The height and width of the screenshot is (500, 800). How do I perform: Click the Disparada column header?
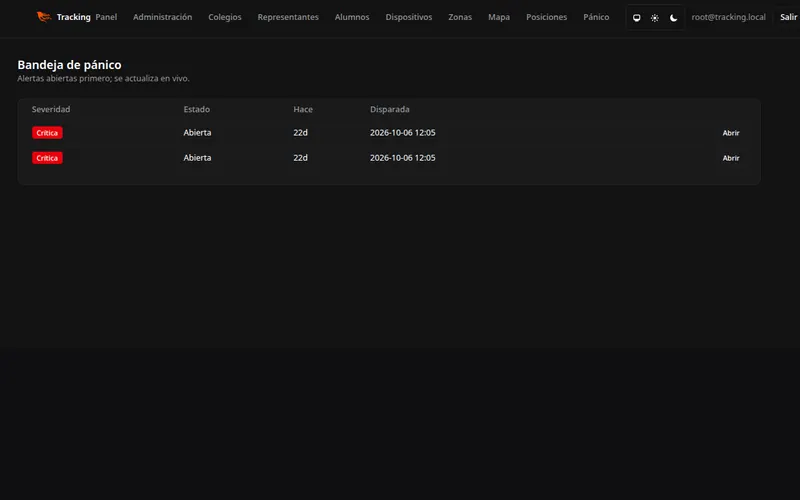390,109
